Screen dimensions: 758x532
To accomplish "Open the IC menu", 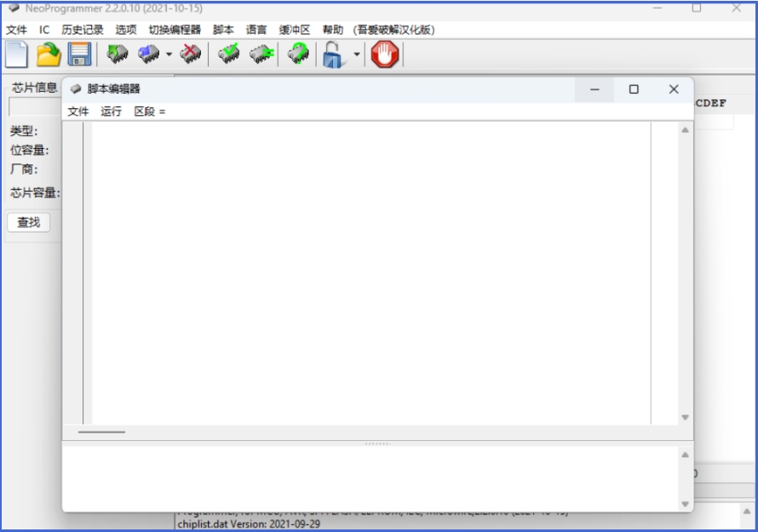I will 44,30.
